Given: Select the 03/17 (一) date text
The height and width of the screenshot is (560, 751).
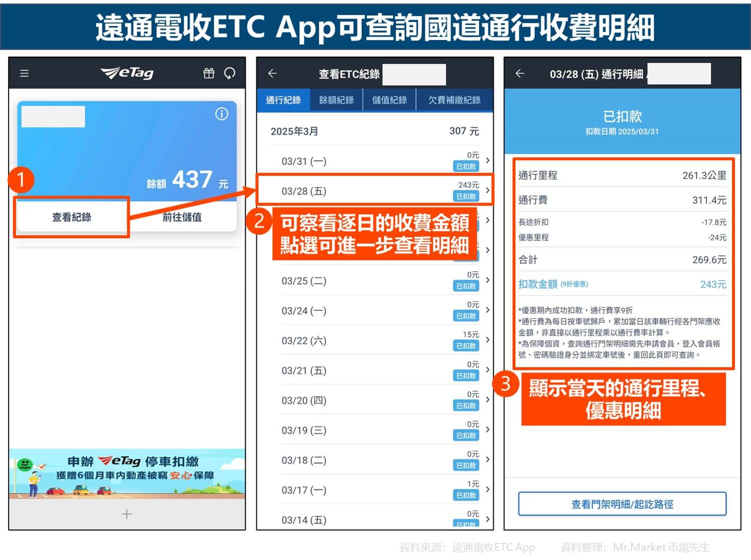Looking at the screenshot, I should coord(304,490).
